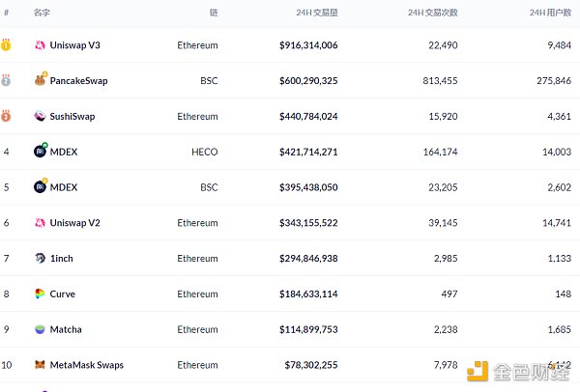This screenshot has width=580, height=392.
Task: Click the MDEX logo in the BSC row
Action: 40,187
